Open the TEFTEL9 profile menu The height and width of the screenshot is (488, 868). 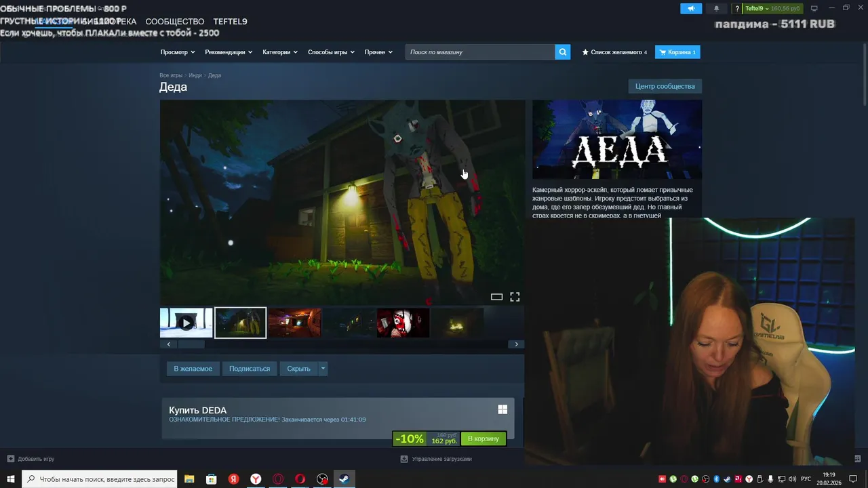point(231,22)
